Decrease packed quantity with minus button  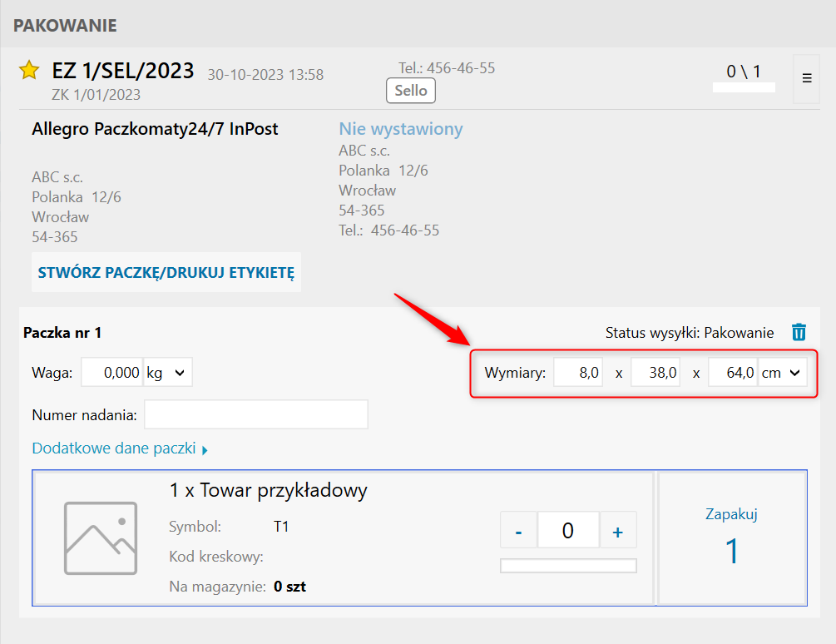tap(518, 530)
